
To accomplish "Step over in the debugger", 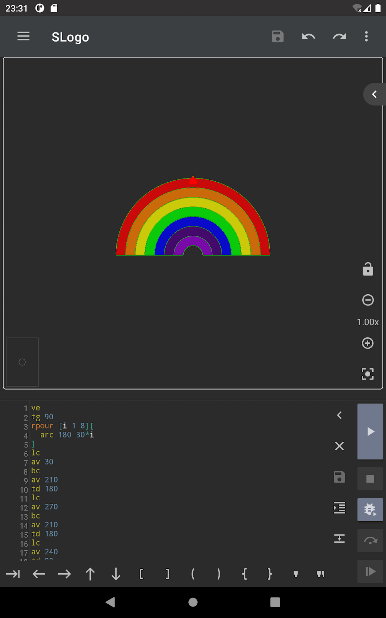I will pyautogui.click(x=370, y=540).
